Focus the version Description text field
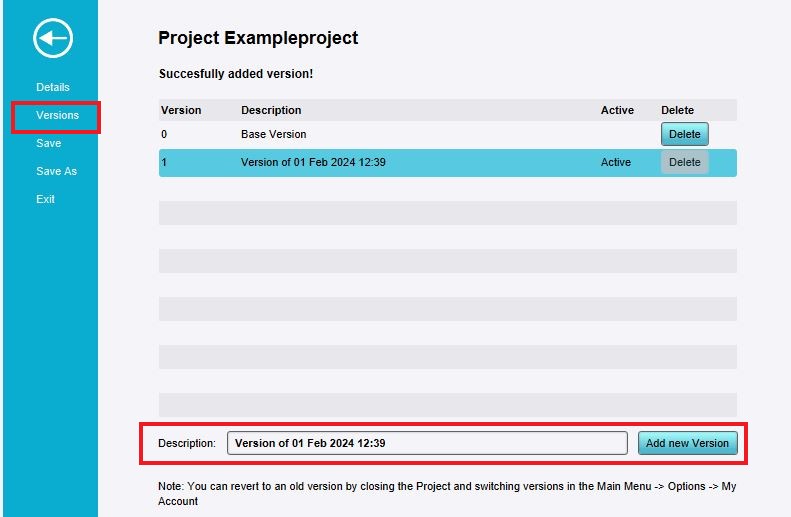The width and height of the screenshot is (791, 517). pyautogui.click(x=427, y=443)
